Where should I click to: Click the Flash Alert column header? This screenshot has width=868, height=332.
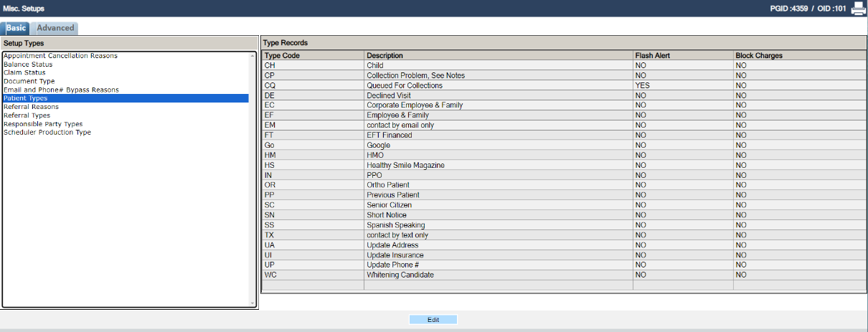tap(653, 55)
